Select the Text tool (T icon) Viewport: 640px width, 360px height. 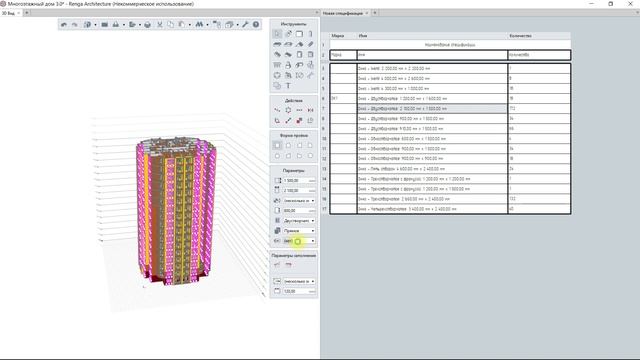[x=288, y=86]
